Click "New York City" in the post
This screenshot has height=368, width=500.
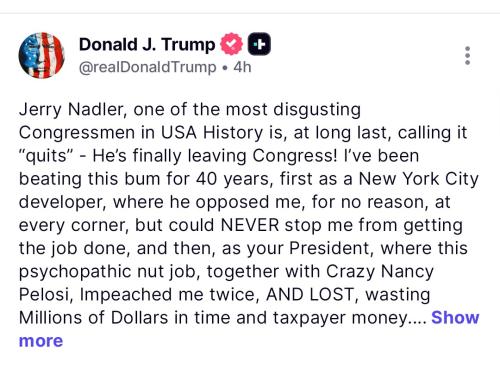pos(419,179)
